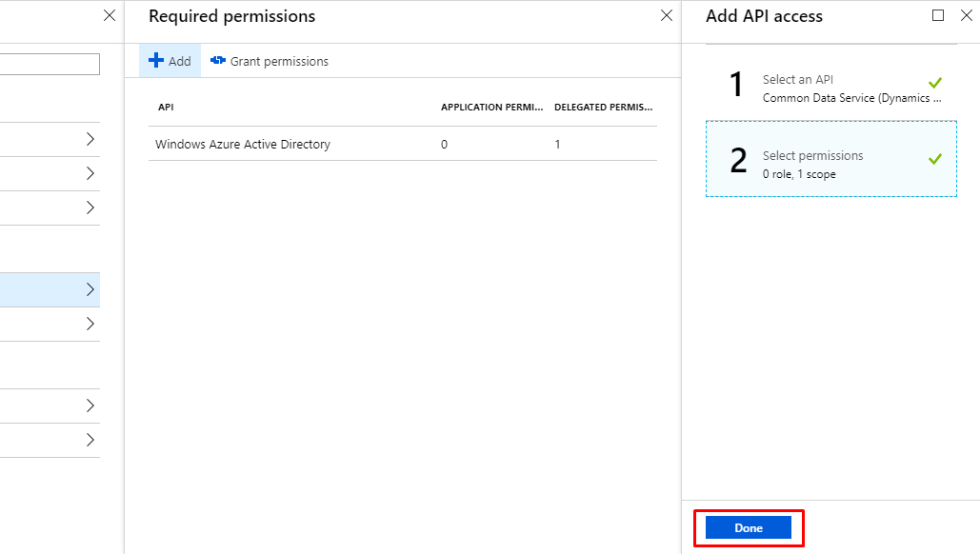This screenshot has width=980, height=554.
Task: Click the Application Permissions column header
Action: 491,108
